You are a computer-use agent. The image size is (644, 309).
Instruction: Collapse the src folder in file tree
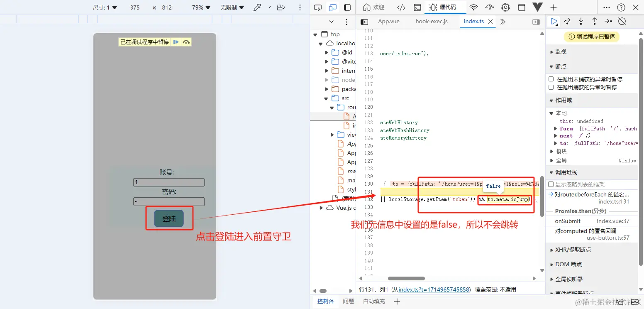327,98
